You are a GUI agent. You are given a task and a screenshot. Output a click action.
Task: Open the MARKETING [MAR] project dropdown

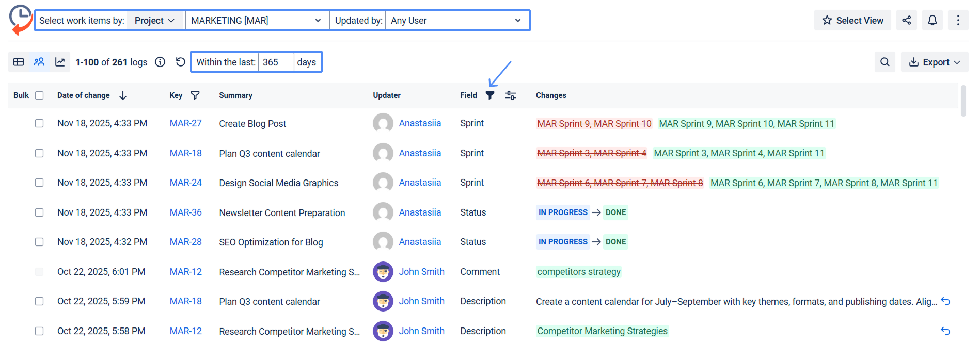click(257, 21)
